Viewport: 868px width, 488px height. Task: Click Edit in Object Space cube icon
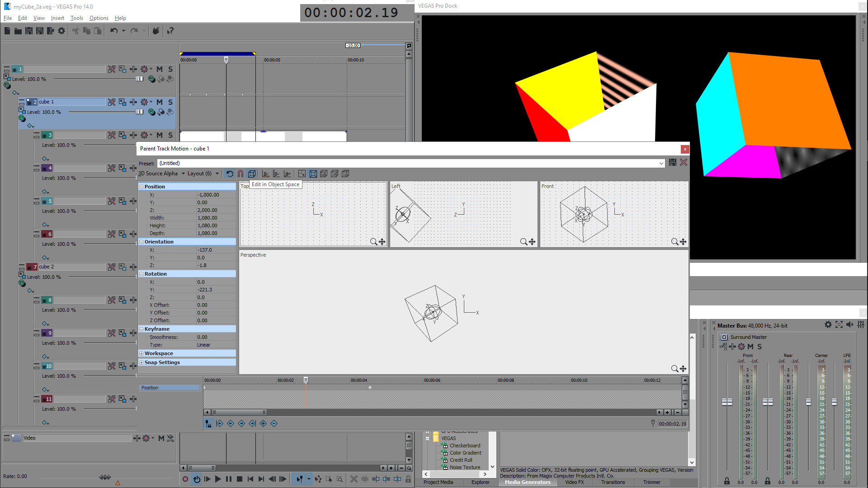coord(252,174)
